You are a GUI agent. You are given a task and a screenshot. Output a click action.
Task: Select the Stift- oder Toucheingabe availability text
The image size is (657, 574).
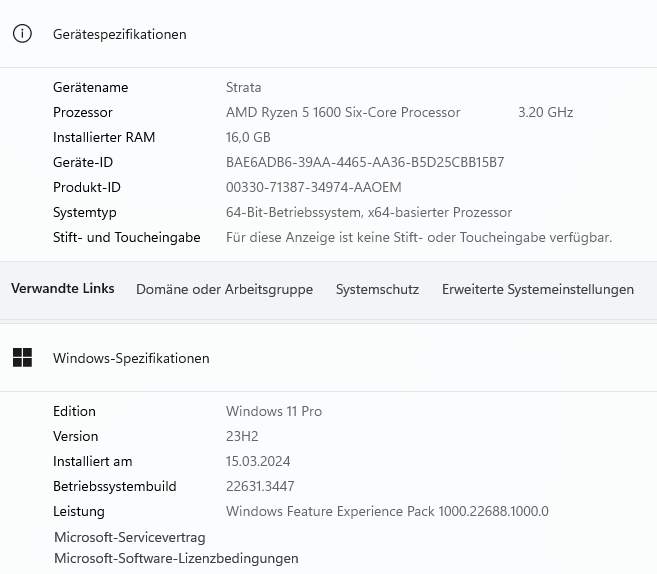[419, 238]
